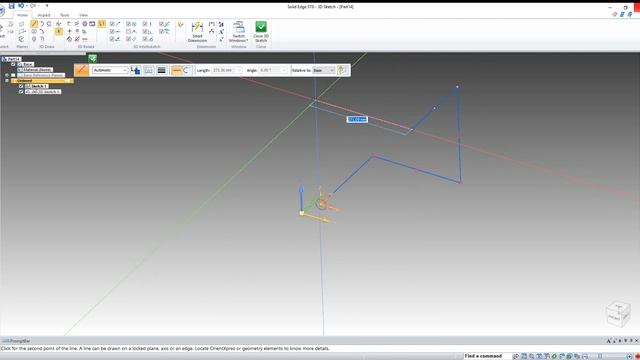Open the Home ribbon tab

click(22, 15)
